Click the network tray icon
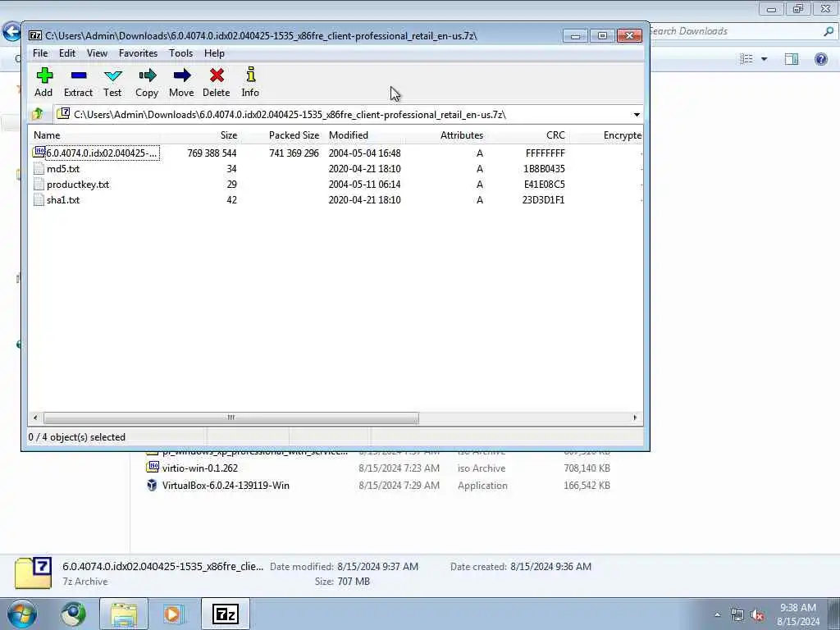 (737, 615)
